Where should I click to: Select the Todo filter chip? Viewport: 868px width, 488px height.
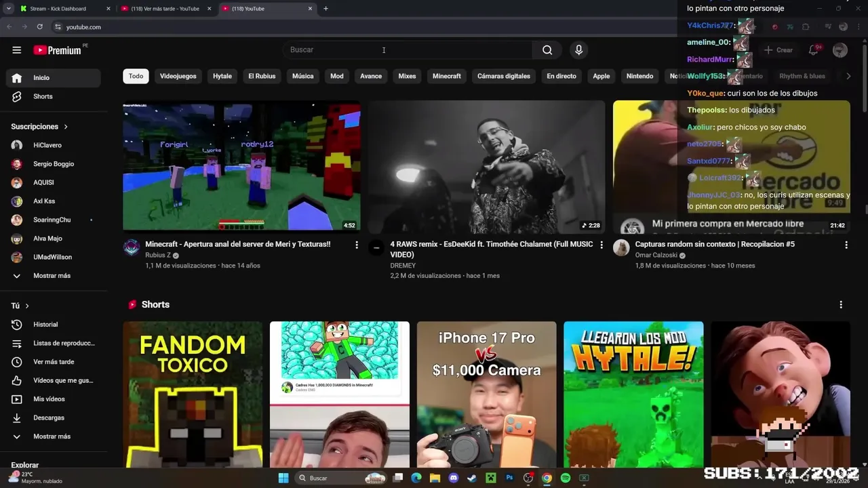click(x=136, y=76)
